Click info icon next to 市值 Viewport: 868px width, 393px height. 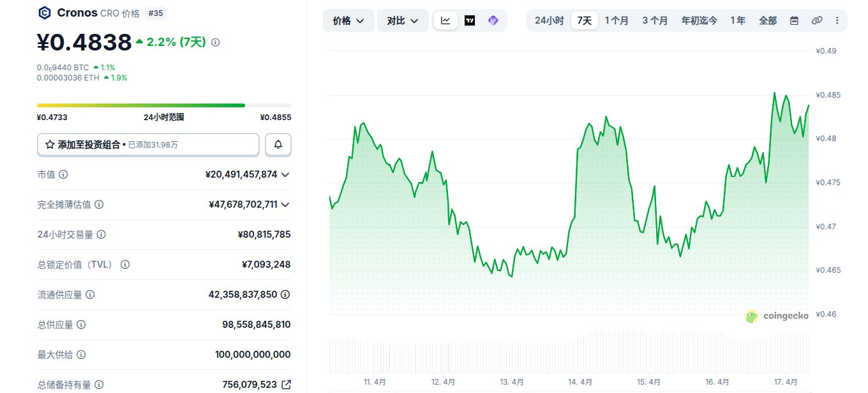point(63,174)
